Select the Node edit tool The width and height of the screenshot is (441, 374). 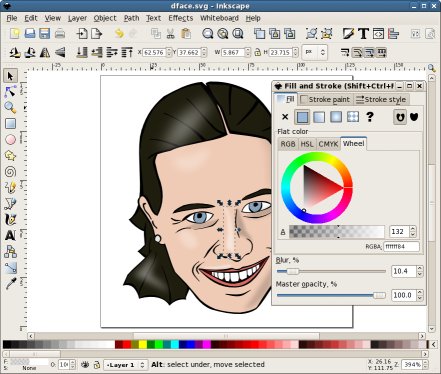(x=10, y=92)
